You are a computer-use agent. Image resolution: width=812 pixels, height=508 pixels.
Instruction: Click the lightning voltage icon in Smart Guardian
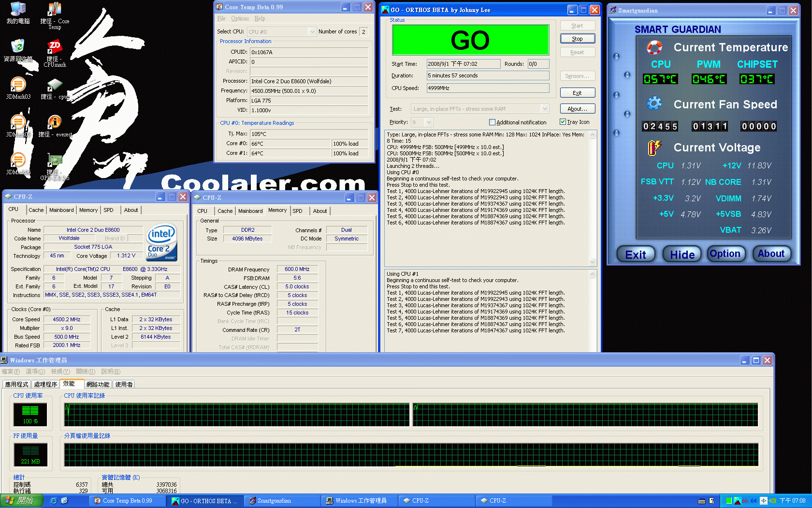pos(656,148)
